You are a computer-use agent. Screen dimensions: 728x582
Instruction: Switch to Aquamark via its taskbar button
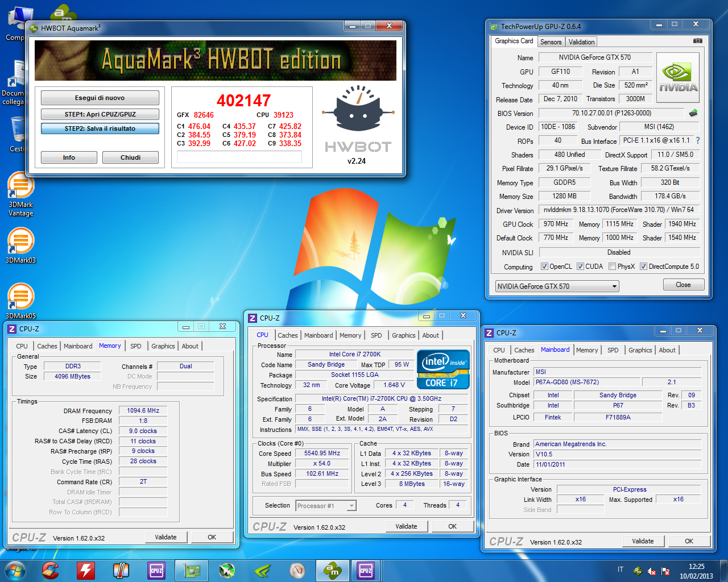pyautogui.click(x=333, y=570)
